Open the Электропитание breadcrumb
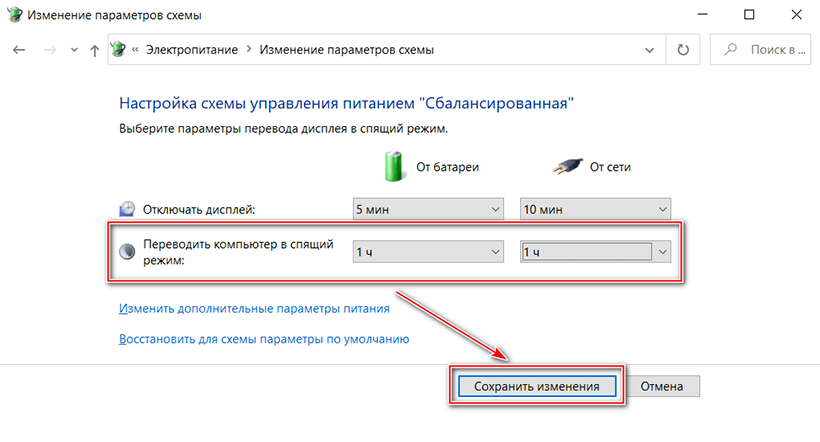The width and height of the screenshot is (820, 442). [198, 49]
